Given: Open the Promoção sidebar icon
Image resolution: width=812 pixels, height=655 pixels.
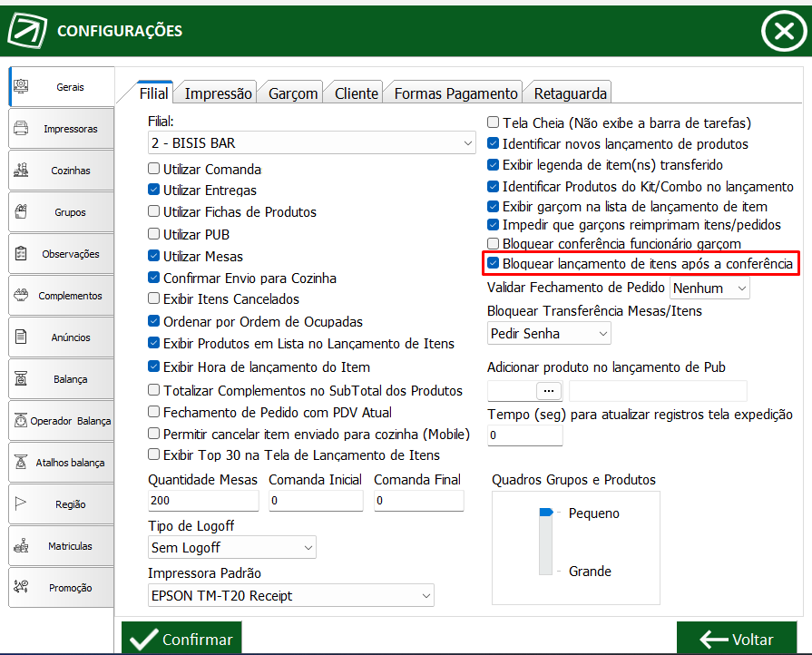Looking at the screenshot, I should (x=21, y=587).
